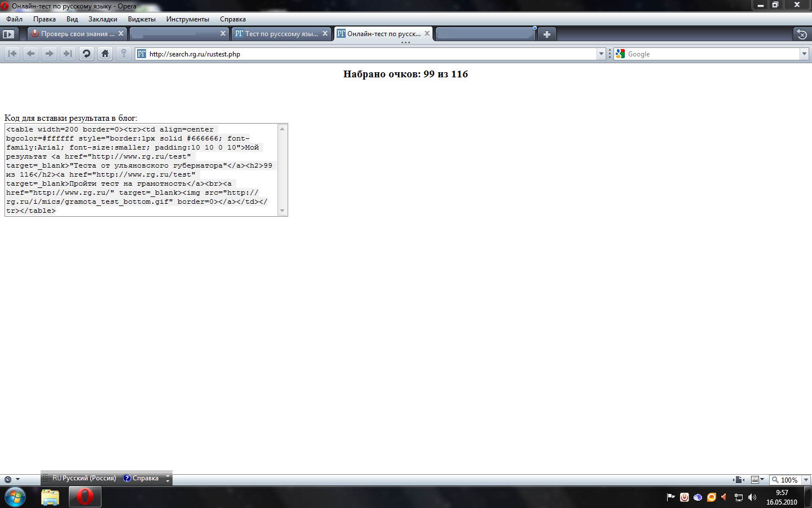The width and height of the screenshot is (812, 508).
Task: Toggle the Opera panels sidebar icon
Action: pos(8,34)
